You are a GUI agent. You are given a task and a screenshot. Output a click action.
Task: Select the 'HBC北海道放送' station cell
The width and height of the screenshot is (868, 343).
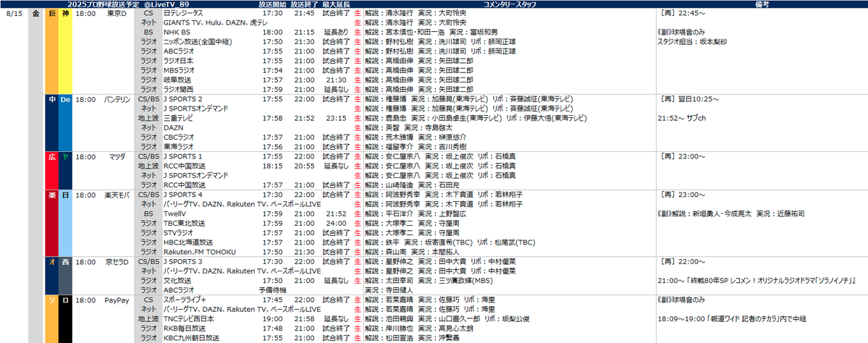[x=187, y=242]
